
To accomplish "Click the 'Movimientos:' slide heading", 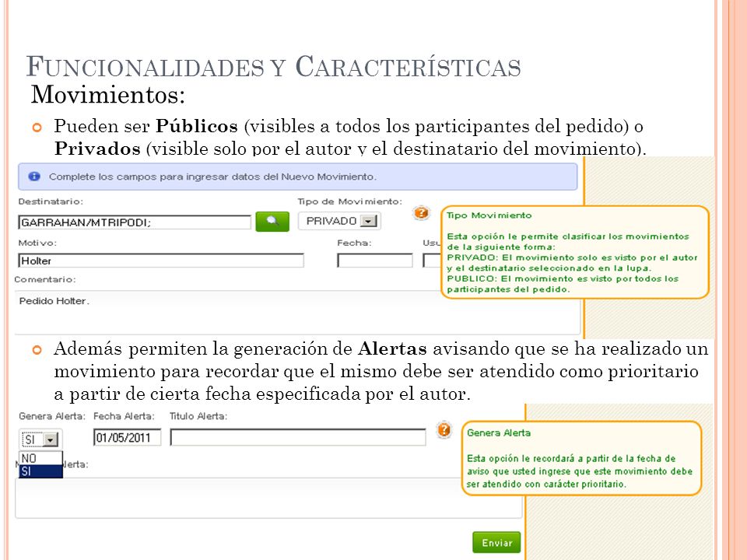I will 107,94.
